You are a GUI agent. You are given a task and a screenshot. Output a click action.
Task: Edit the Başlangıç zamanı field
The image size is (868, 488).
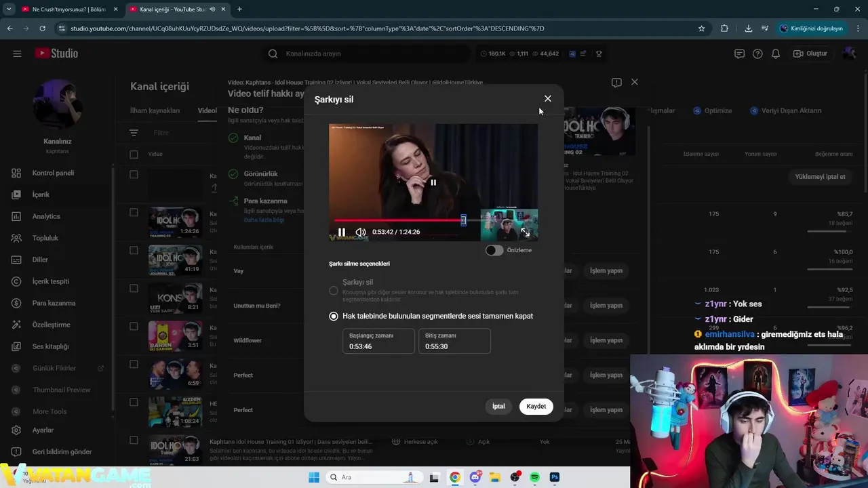378,341
